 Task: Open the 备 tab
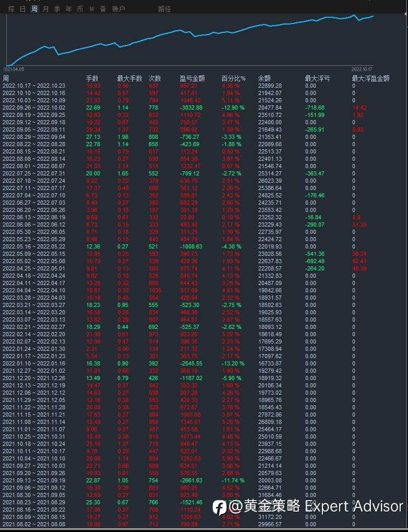(x=103, y=9)
